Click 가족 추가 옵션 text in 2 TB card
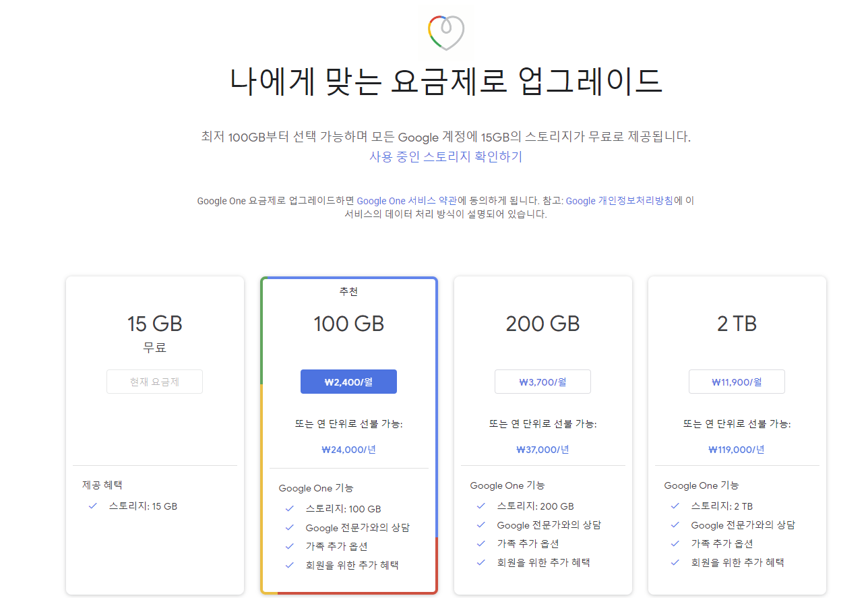The width and height of the screenshot is (868, 598). coord(722,543)
